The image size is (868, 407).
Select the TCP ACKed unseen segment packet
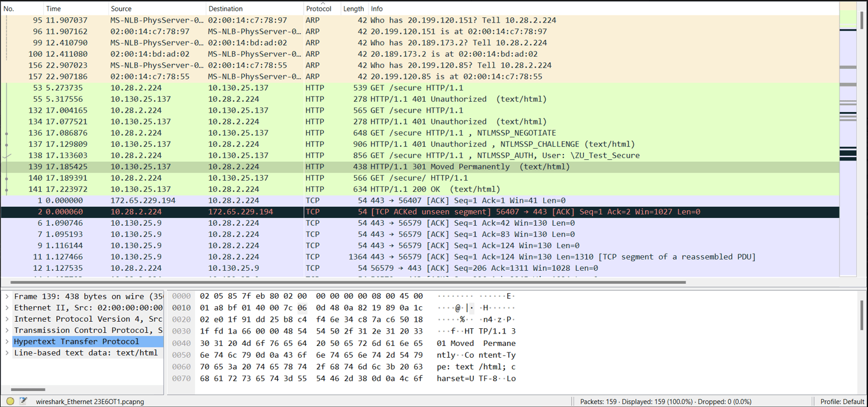point(415,211)
